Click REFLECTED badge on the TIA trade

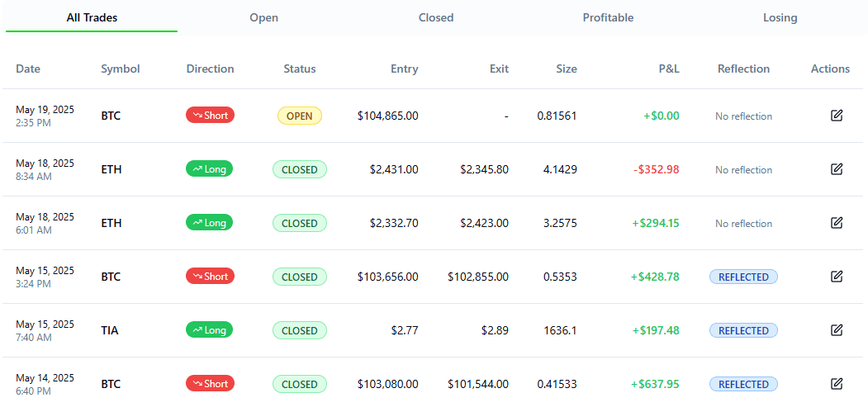point(743,330)
